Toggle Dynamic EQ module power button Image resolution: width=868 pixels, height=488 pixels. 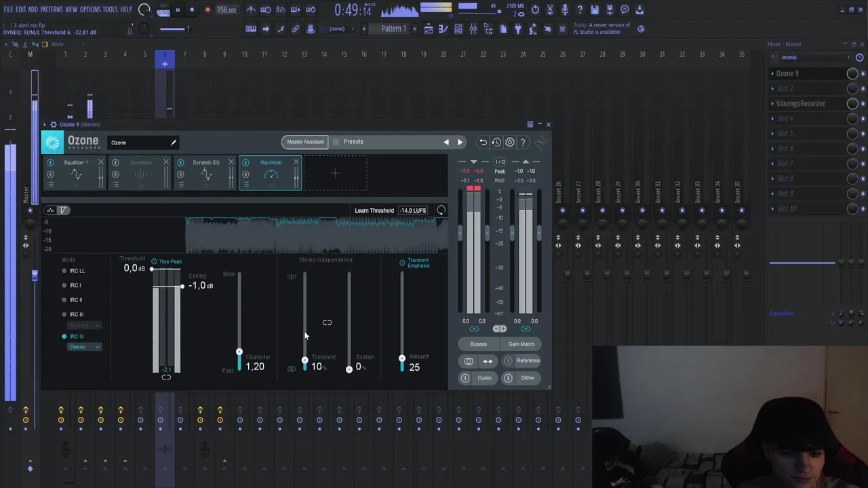180,163
